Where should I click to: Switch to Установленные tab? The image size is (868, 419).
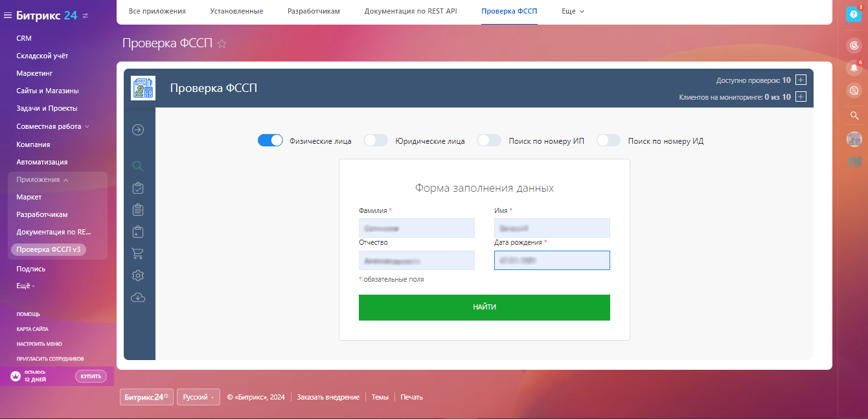click(237, 11)
